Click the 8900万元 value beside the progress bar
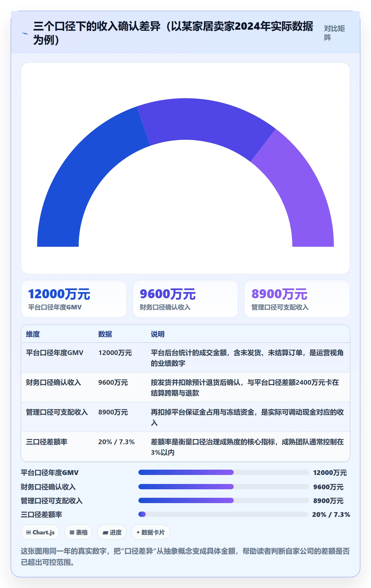The height and width of the screenshot is (588, 371). pyautogui.click(x=328, y=501)
